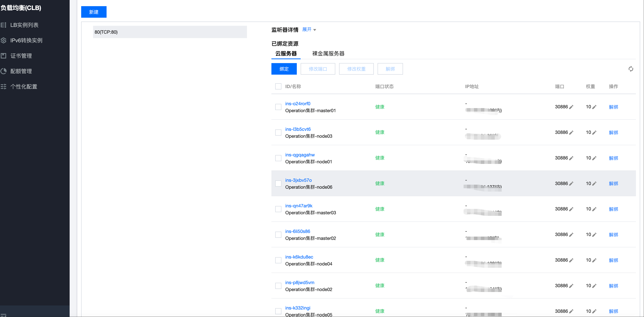Open LB实例列表 in the sidebar

point(24,25)
